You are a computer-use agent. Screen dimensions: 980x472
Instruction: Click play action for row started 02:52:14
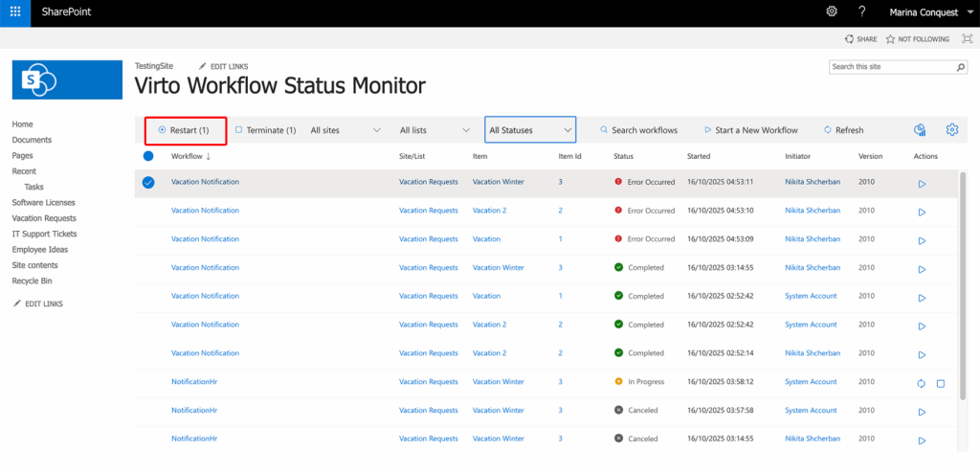(922, 354)
